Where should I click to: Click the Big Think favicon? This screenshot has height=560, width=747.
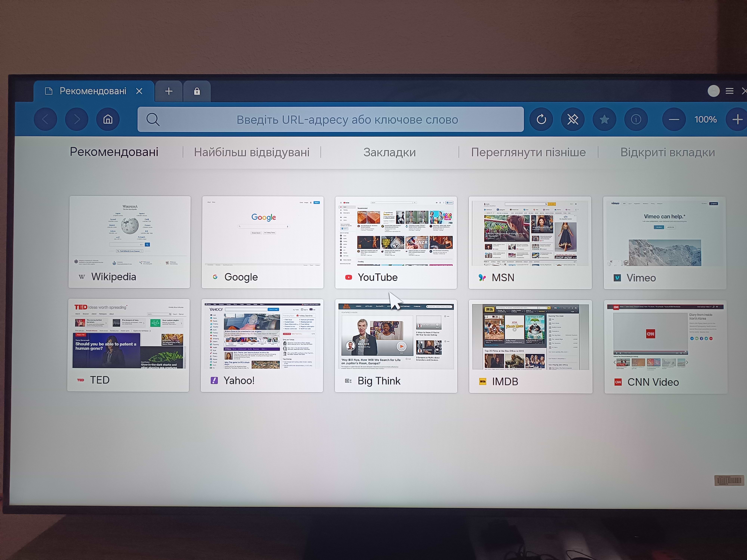[348, 381]
